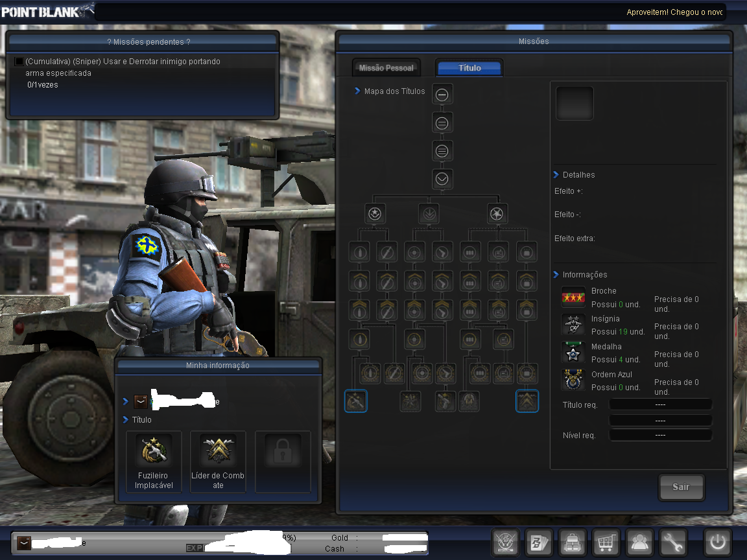Select the blue-highlighted gold chevrons title icon

point(527,401)
